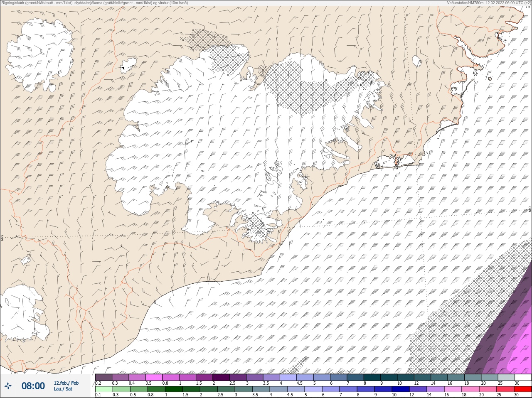Click the '12.feb./ Feb' date label

[66, 383]
